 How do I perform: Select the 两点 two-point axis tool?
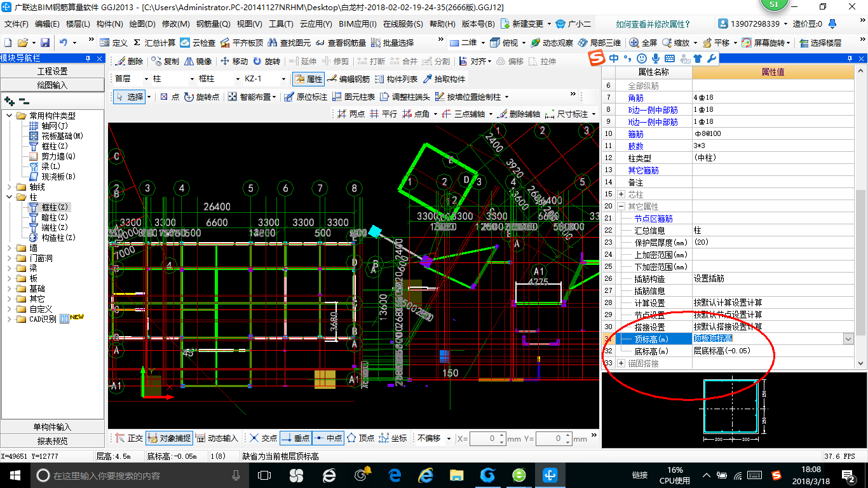pyautogui.click(x=351, y=114)
